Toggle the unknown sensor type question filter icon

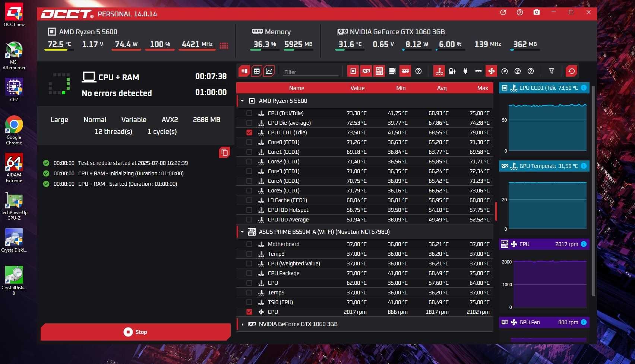pyautogui.click(x=531, y=71)
